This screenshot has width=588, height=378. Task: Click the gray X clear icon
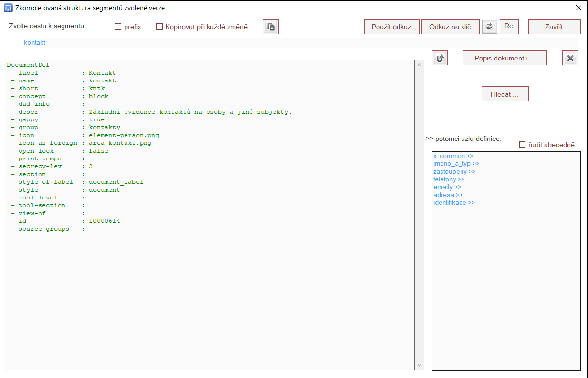pos(569,58)
